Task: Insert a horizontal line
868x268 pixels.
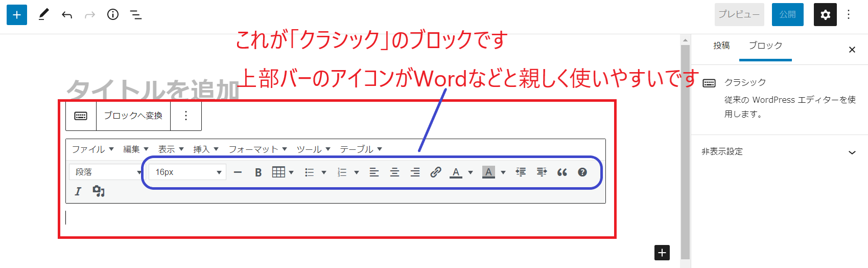Action: pyautogui.click(x=238, y=172)
